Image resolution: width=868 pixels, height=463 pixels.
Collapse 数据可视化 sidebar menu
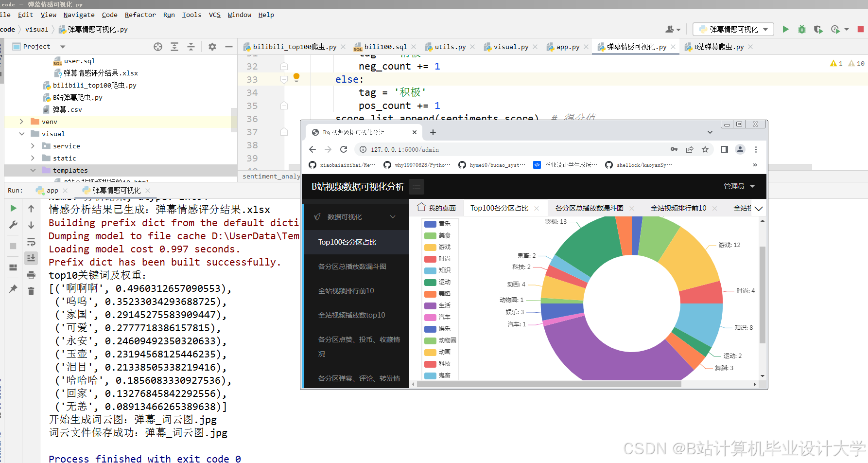point(355,217)
